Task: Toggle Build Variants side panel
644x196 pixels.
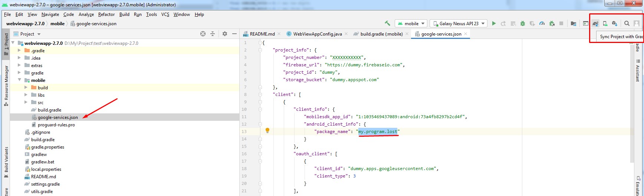Action: tap(6, 162)
